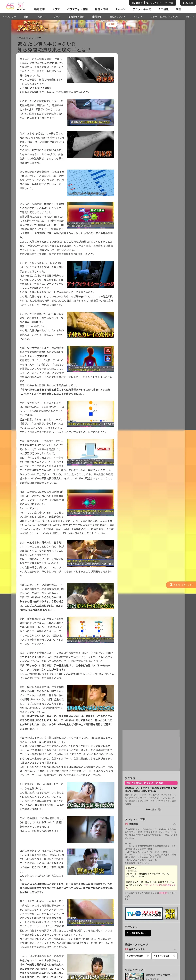Open the 超笑える衝撃映像 broadcast title
196x980 pixels.
[151, 789]
